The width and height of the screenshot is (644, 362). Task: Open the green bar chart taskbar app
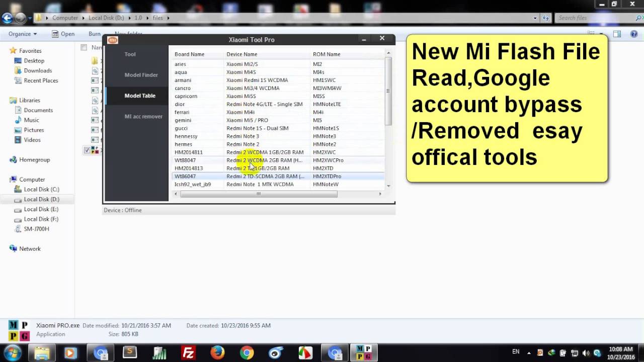[159, 353]
